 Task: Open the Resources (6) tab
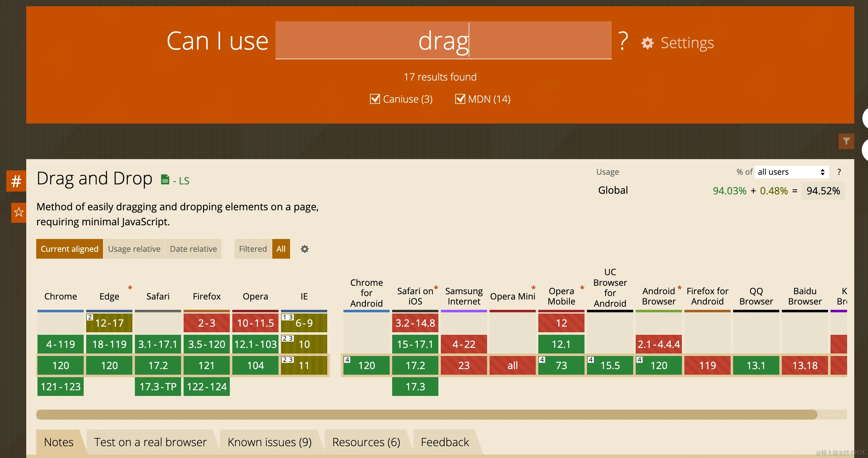366,442
